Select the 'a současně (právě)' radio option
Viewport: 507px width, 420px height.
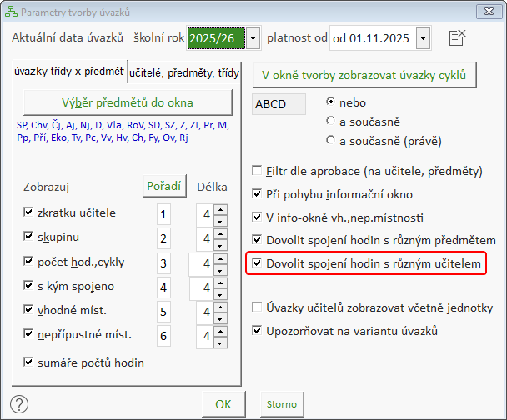click(x=332, y=141)
